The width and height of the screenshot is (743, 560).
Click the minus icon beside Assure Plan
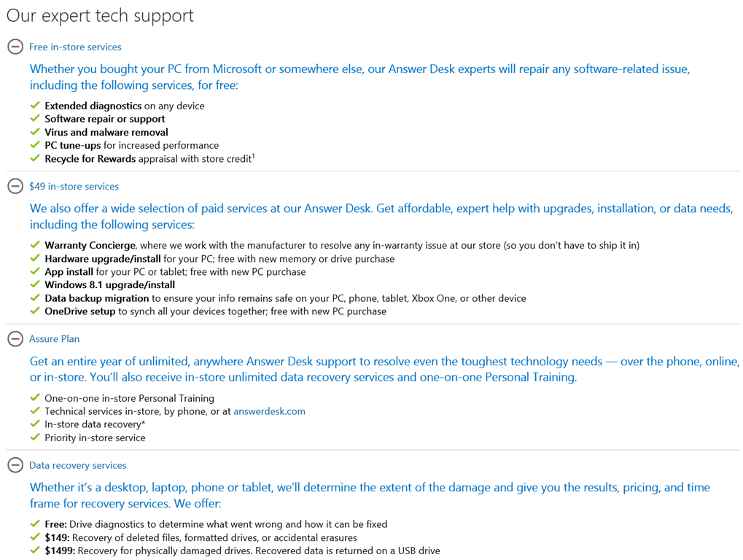click(15, 338)
